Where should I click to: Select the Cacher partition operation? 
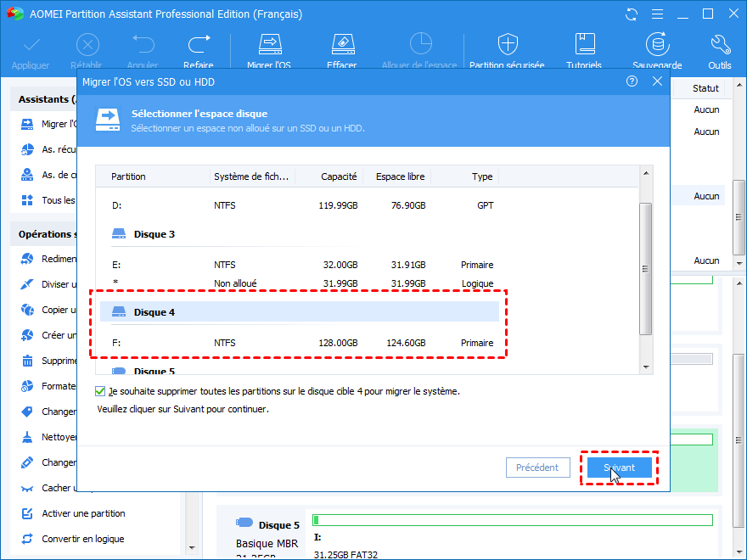pyautogui.click(x=48, y=488)
